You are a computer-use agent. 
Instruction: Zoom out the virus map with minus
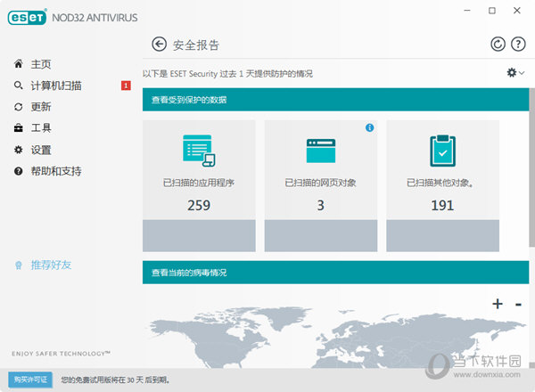(518, 304)
